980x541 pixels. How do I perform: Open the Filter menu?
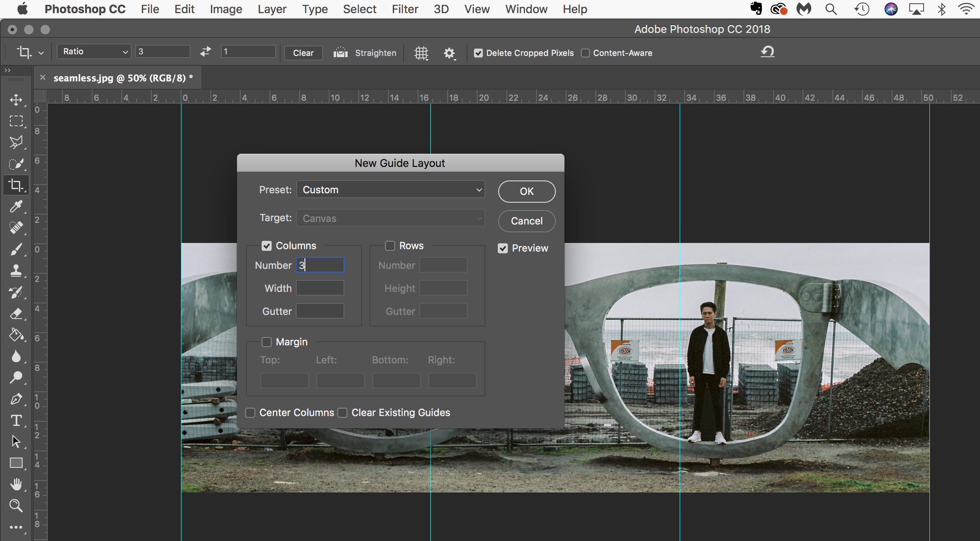click(x=404, y=9)
